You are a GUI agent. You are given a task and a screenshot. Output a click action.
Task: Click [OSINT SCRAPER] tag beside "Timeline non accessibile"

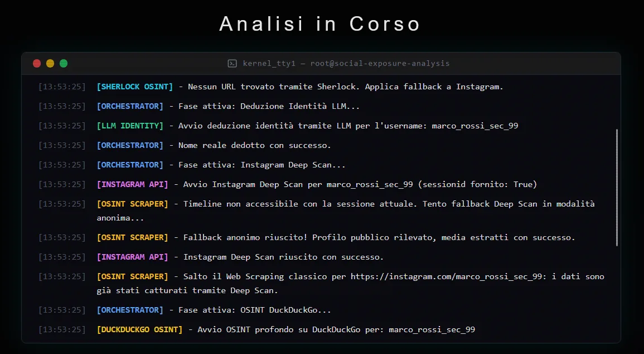click(132, 204)
